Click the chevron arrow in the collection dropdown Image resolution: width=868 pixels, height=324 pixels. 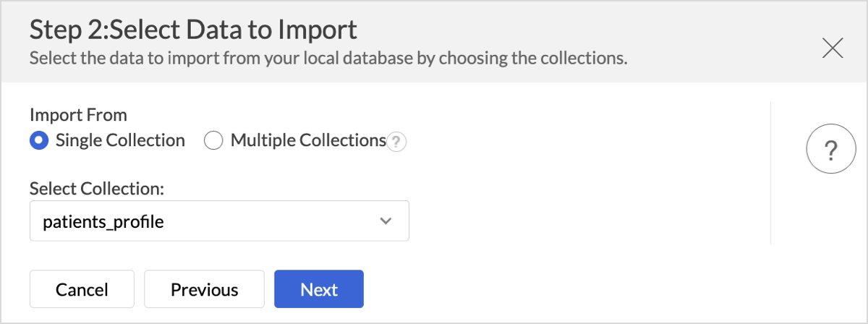[386, 221]
